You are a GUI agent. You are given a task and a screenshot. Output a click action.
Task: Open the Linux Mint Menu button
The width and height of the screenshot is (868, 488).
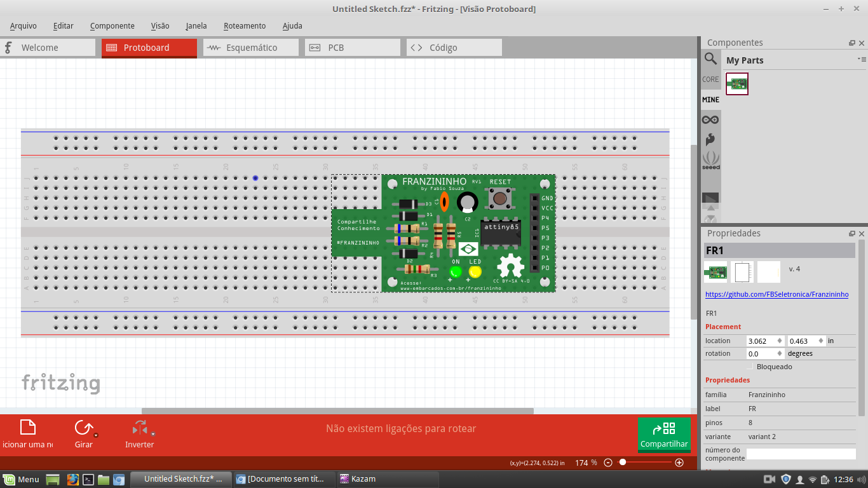point(21,479)
